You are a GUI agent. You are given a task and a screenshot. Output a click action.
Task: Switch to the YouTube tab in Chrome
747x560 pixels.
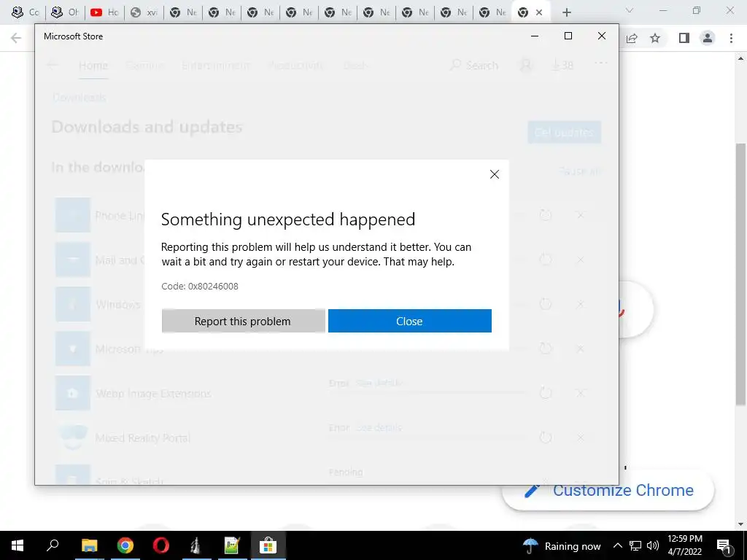pyautogui.click(x=104, y=12)
